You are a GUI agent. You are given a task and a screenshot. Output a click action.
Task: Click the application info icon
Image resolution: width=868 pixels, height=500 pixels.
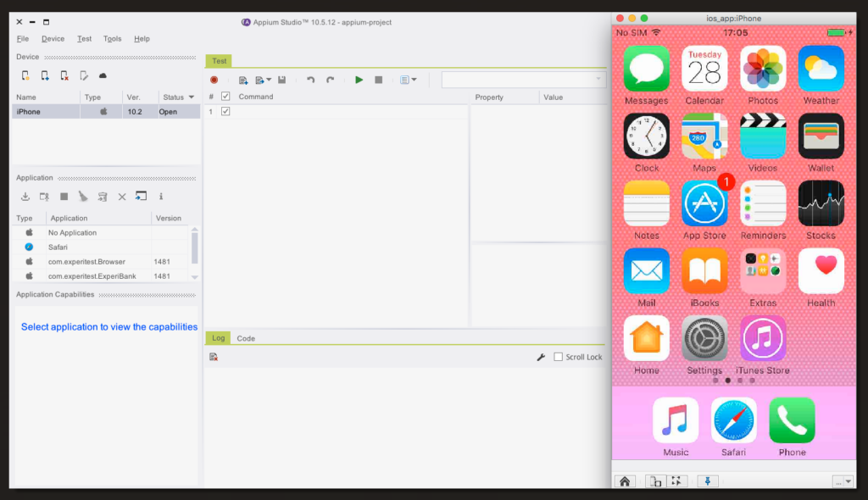click(x=161, y=197)
